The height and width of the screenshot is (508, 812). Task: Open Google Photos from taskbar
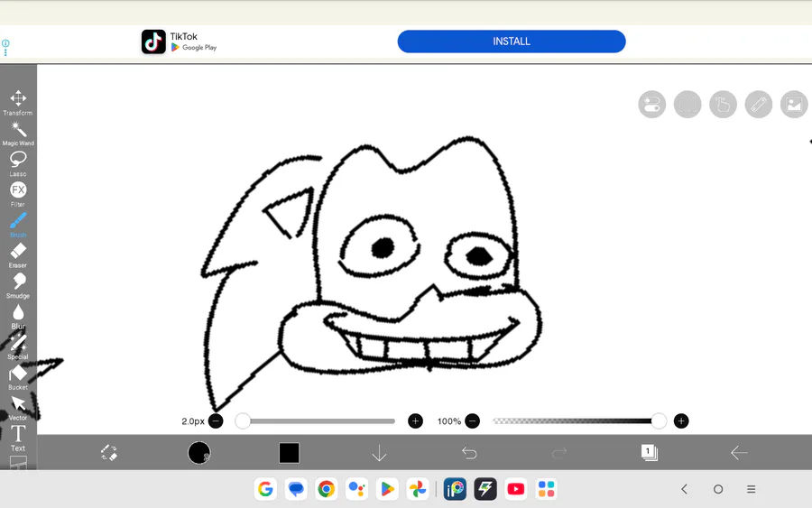(418, 489)
